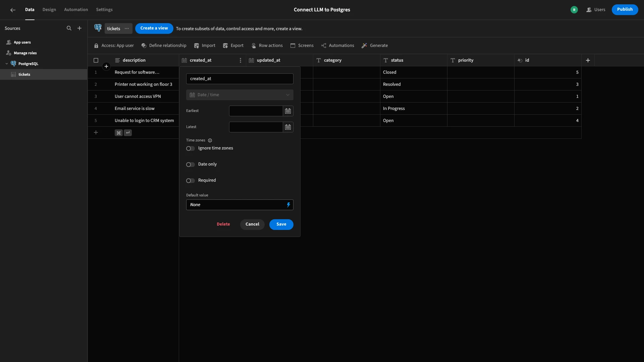Click the status column header
The height and width of the screenshot is (362, 644).
tap(414, 60)
